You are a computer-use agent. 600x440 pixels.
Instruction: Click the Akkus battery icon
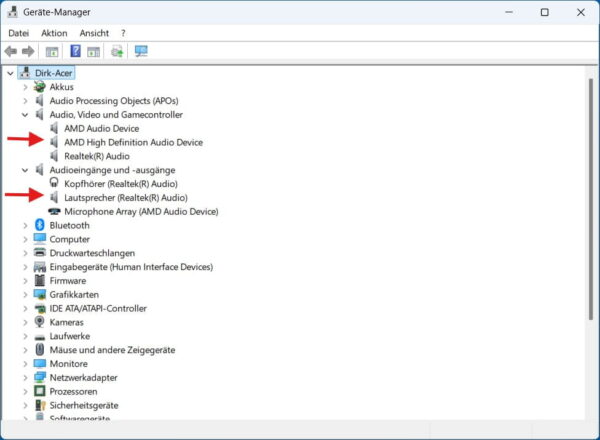click(x=39, y=87)
